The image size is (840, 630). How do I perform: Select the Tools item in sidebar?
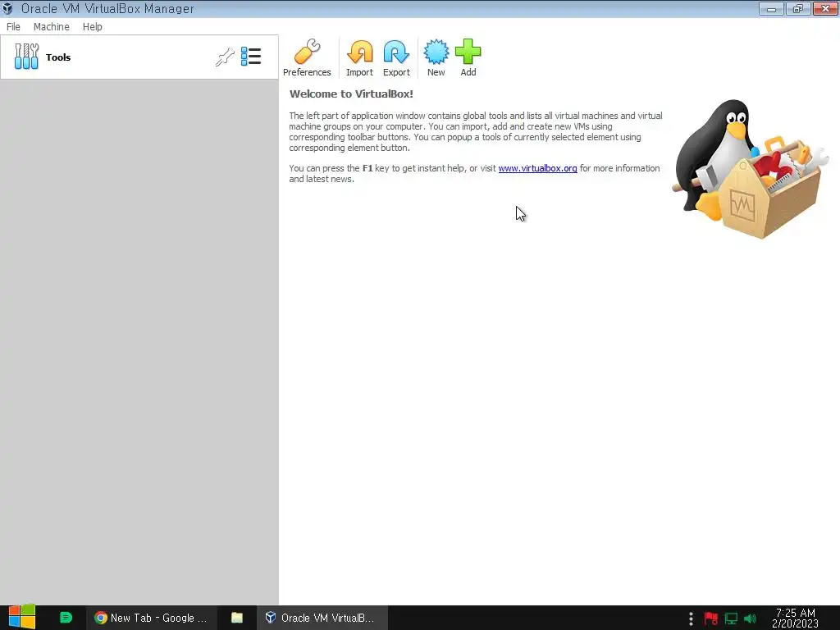pyautogui.click(x=139, y=57)
